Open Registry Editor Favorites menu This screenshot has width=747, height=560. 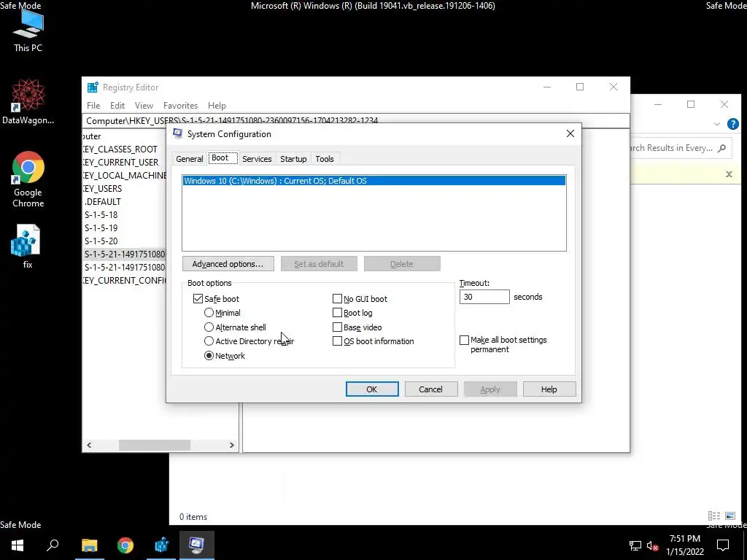coord(180,106)
